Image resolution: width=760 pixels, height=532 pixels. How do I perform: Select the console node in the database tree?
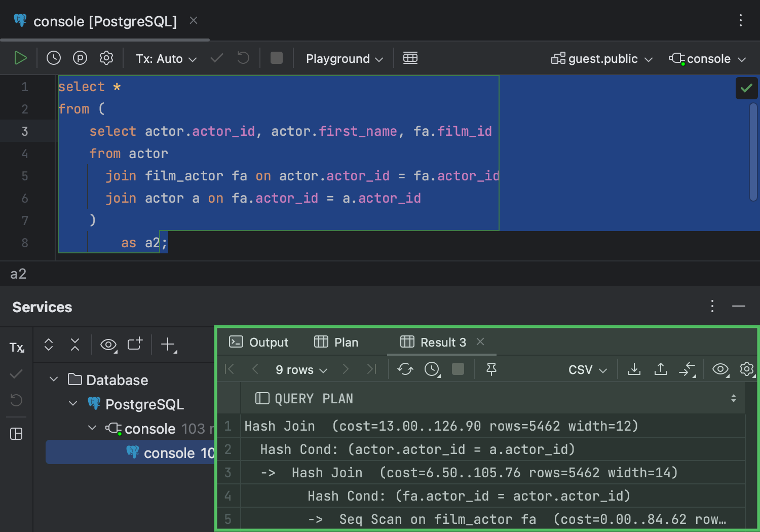pos(150,429)
